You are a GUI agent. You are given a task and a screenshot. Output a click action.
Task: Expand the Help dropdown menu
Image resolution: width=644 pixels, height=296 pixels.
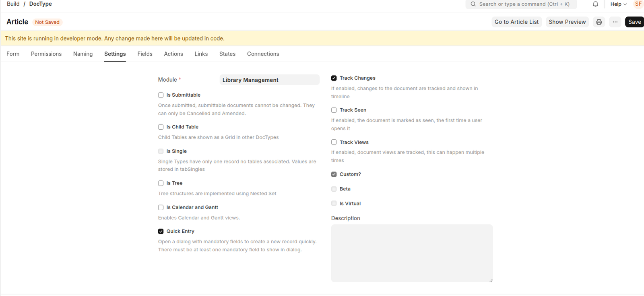[x=618, y=4]
